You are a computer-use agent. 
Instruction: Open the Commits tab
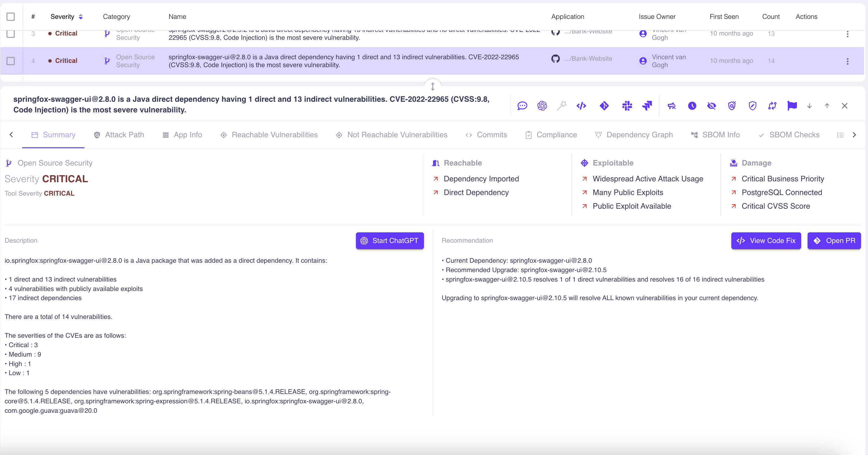click(486, 135)
